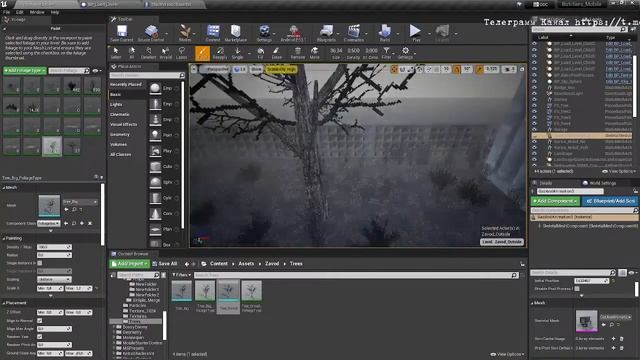Toggle the Details panel eye view options

[x=632, y=272]
